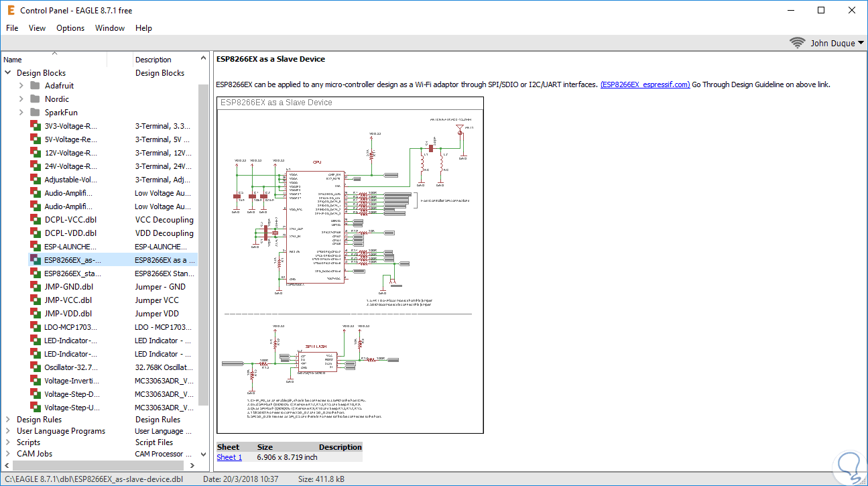The height and width of the screenshot is (486, 868).
Task: Open the Window menu
Action: click(110, 28)
